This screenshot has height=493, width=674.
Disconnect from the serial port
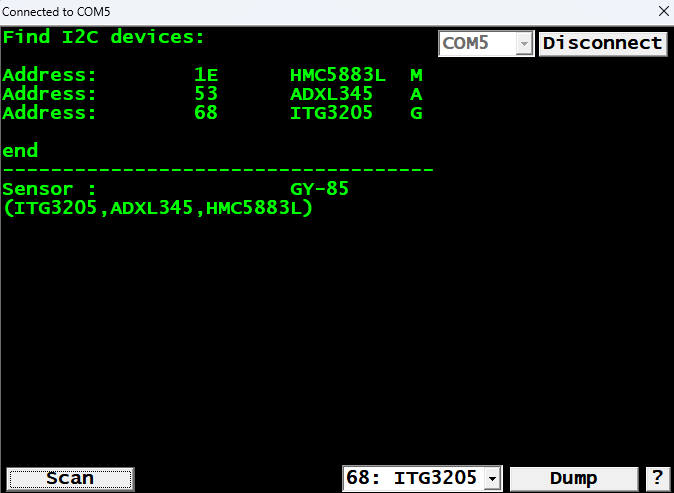click(603, 43)
